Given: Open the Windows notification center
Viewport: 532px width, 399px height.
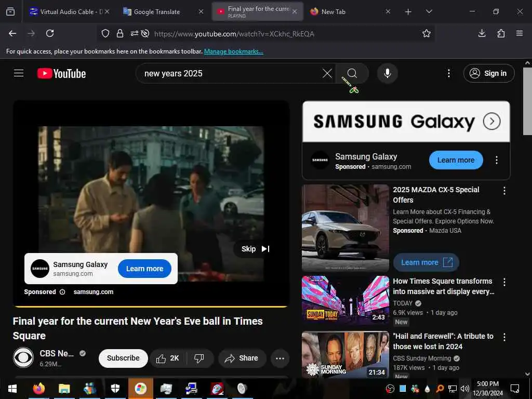Looking at the screenshot, I should point(515,389).
